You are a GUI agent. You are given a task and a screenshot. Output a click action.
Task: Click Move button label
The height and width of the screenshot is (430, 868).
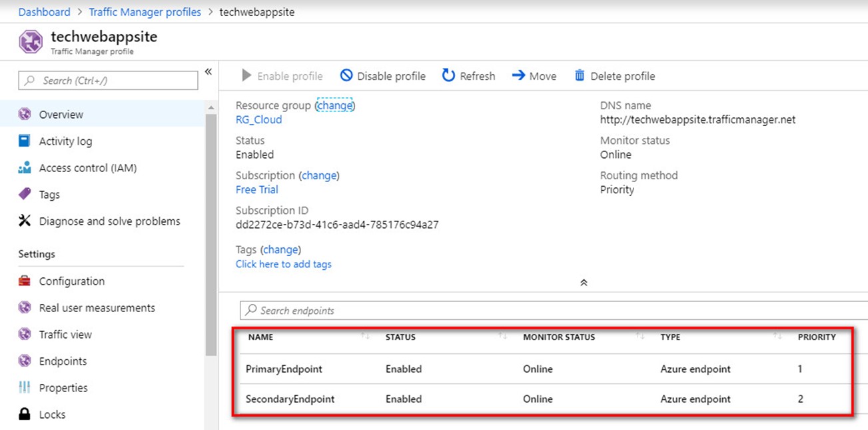point(543,76)
